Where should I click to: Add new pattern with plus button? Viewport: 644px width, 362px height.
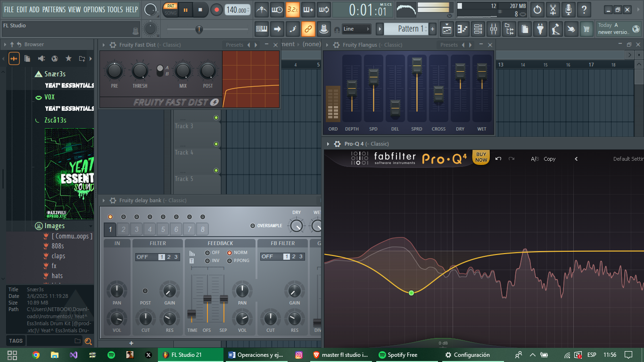click(x=433, y=29)
